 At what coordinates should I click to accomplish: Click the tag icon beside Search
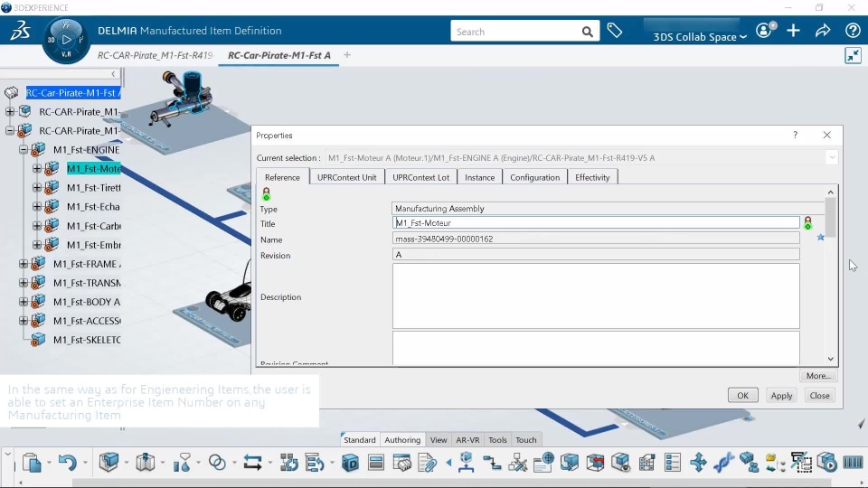point(615,31)
